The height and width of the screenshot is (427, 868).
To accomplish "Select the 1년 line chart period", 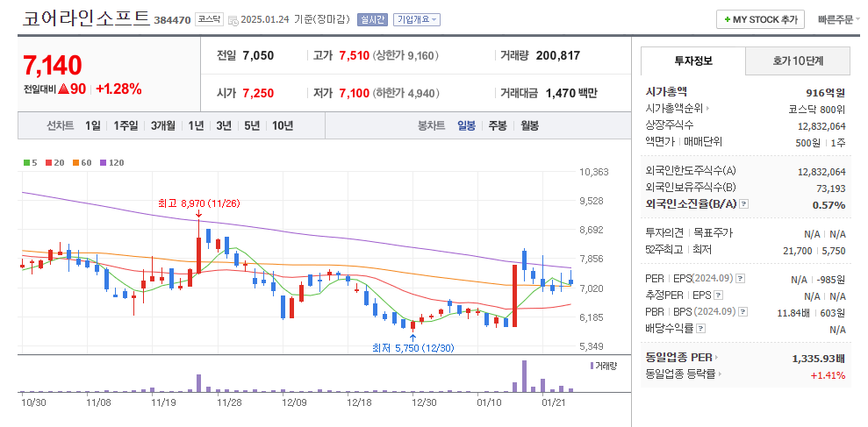I will 196,125.
